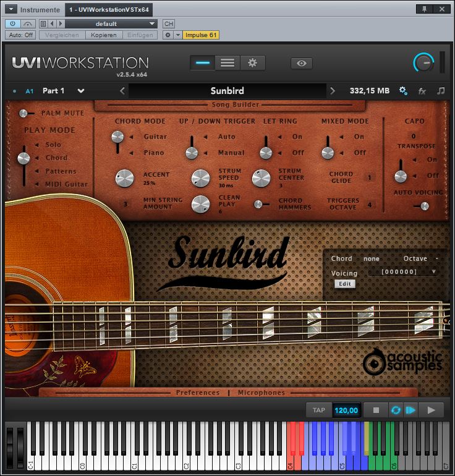Turn Transpose On

432,159
